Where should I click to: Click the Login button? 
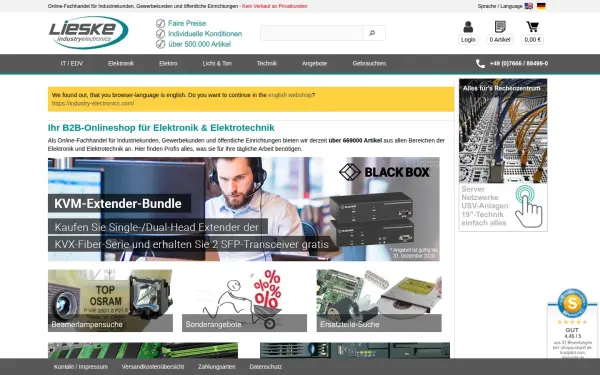468,40
